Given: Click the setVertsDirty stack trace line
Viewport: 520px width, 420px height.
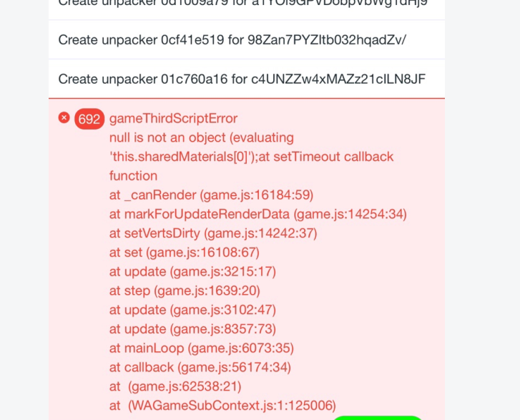Looking at the screenshot, I should tap(213, 233).
